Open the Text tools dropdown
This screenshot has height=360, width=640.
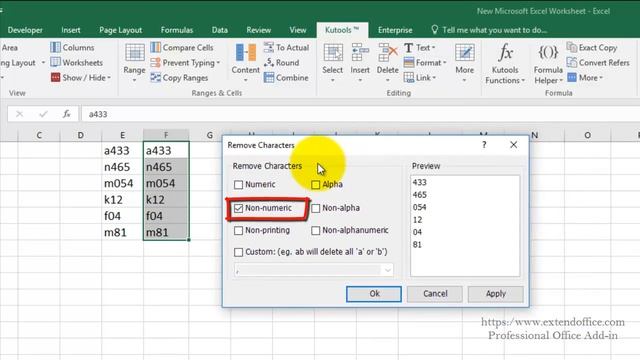(420, 47)
